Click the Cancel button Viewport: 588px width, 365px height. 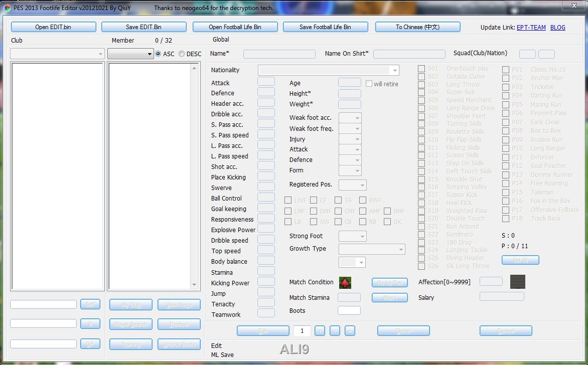(506, 331)
